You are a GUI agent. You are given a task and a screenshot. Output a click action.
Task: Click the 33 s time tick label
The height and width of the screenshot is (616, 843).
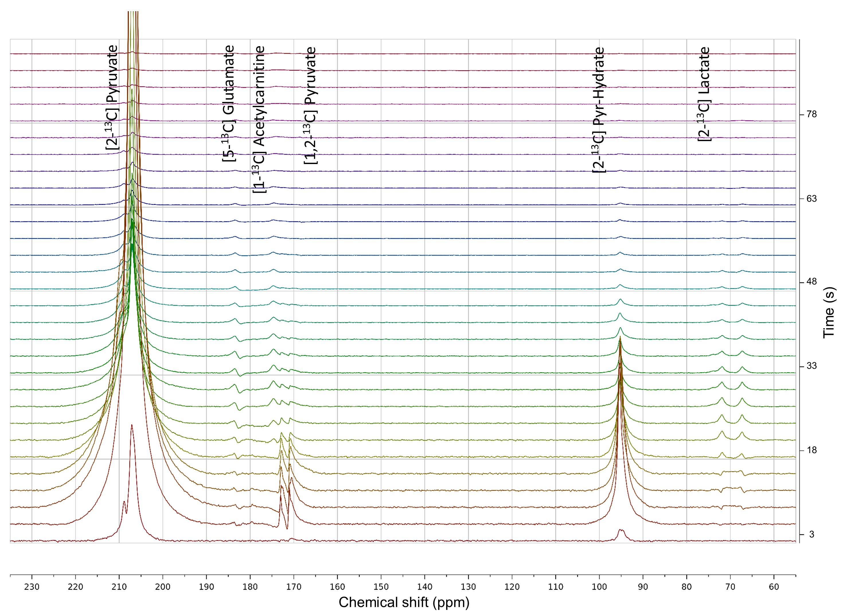click(811, 366)
